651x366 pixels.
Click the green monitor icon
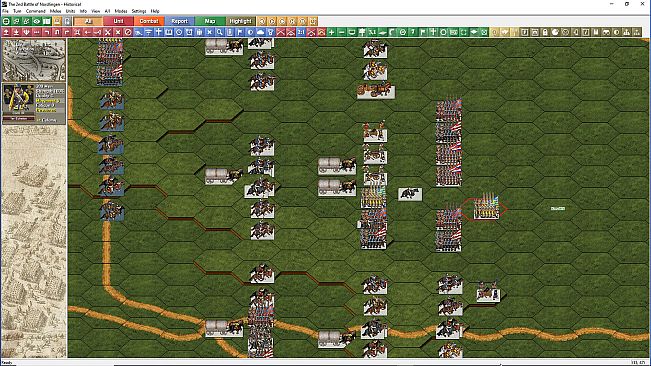[352, 32]
